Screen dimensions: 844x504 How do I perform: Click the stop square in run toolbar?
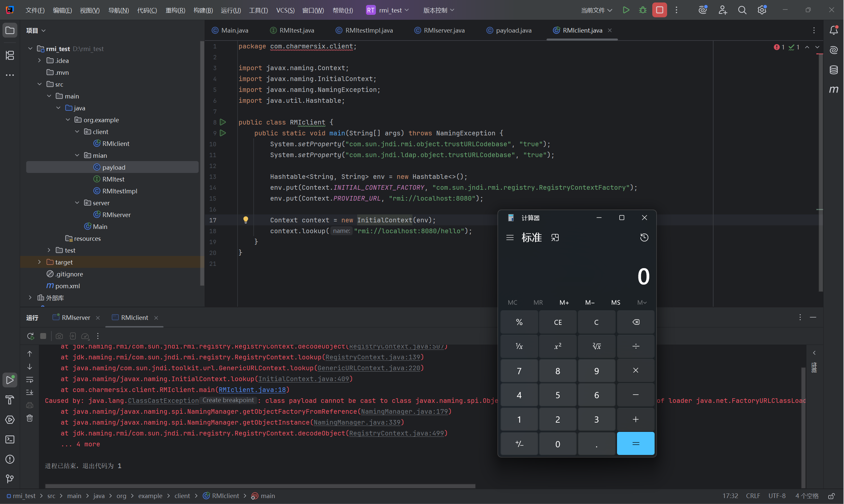[x=43, y=336]
